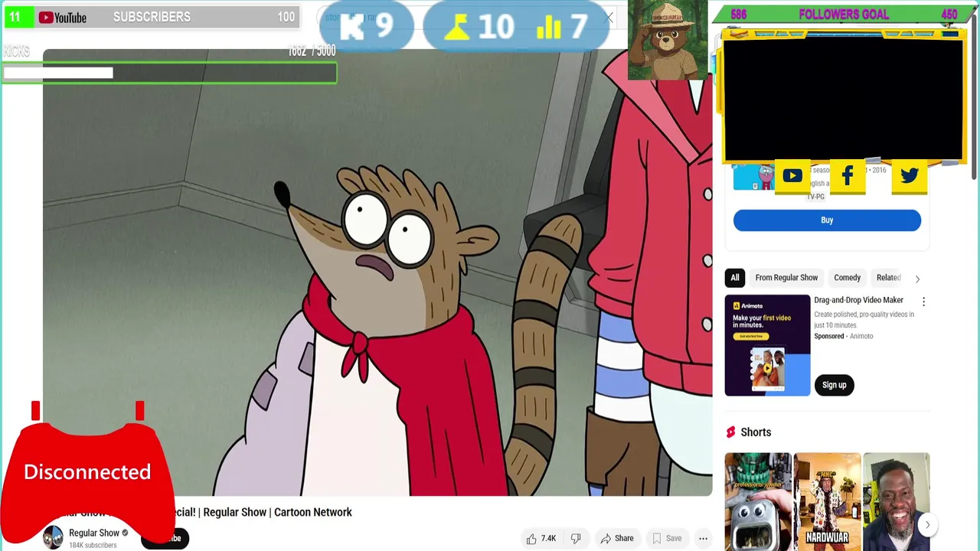This screenshot has width=980, height=551.
Task: Click the Sponsored Animoto label
Action: pyautogui.click(x=843, y=336)
